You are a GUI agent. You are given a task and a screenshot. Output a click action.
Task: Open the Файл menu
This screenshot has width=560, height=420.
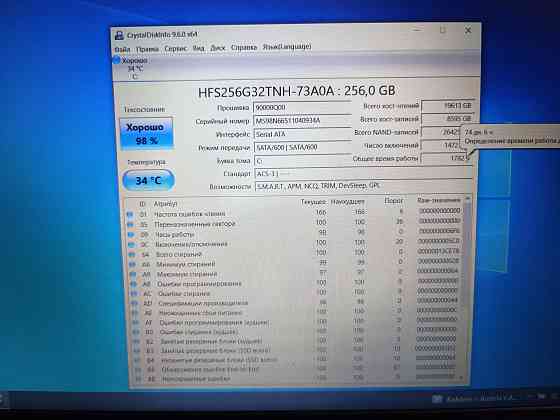coord(122,49)
